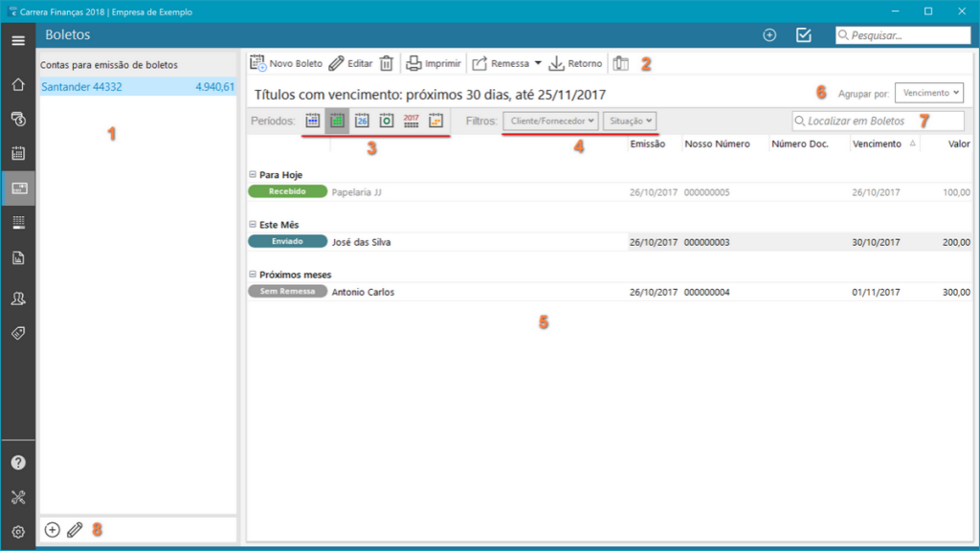The height and width of the screenshot is (551, 980).
Task: Open the Situação filter dropdown
Action: tap(631, 121)
